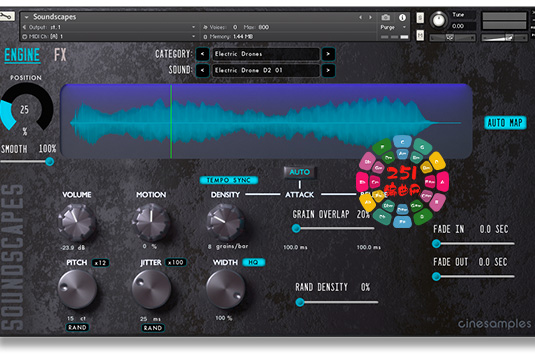Click the Motion knob
535x363 pixels.
tap(151, 222)
